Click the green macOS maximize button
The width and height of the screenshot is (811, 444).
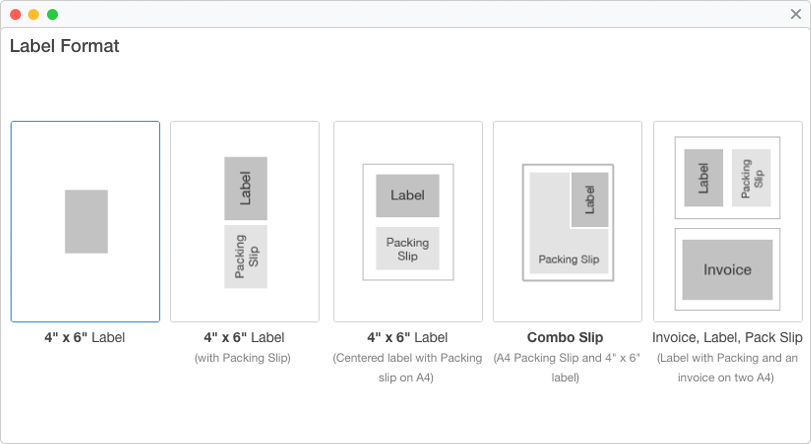pos(52,14)
